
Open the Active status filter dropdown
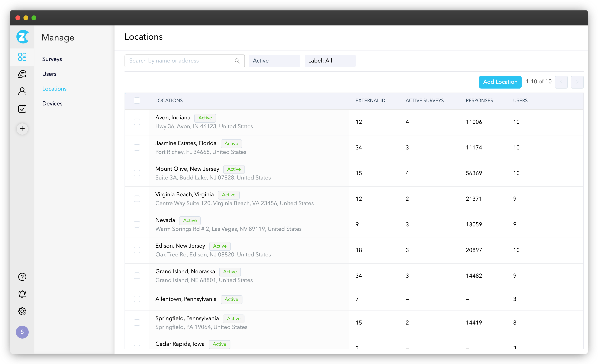tap(274, 61)
